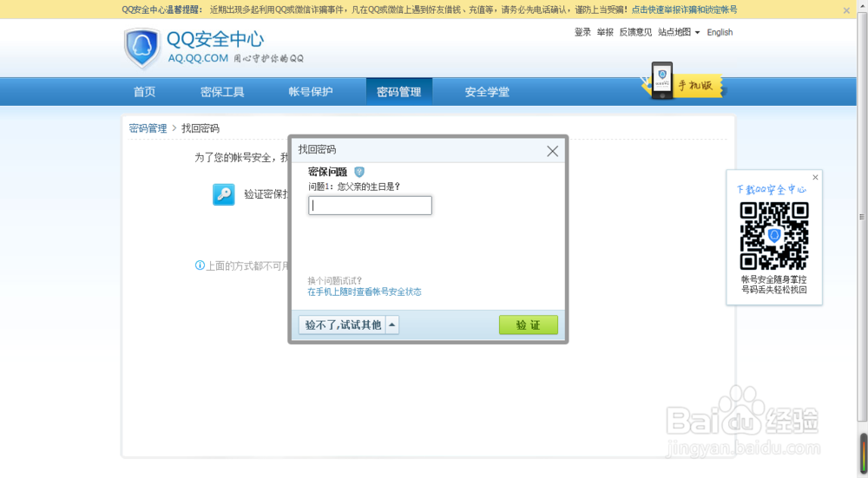Open the 反馈意见 link

tap(635, 32)
